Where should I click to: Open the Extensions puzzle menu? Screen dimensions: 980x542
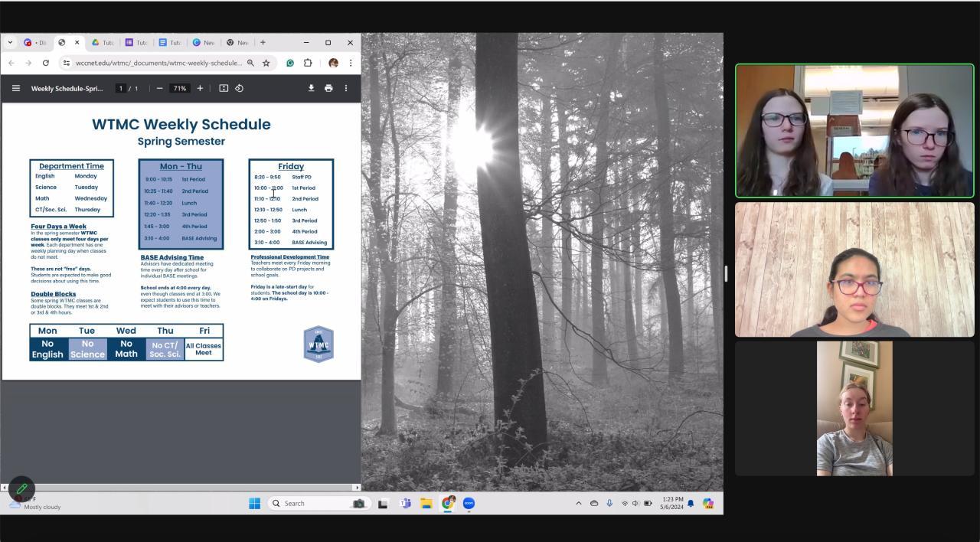[x=308, y=63]
